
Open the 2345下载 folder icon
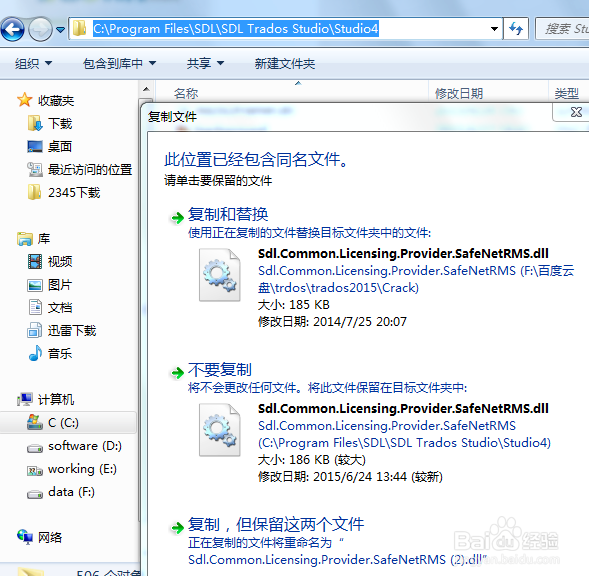pyautogui.click(x=35, y=192)
